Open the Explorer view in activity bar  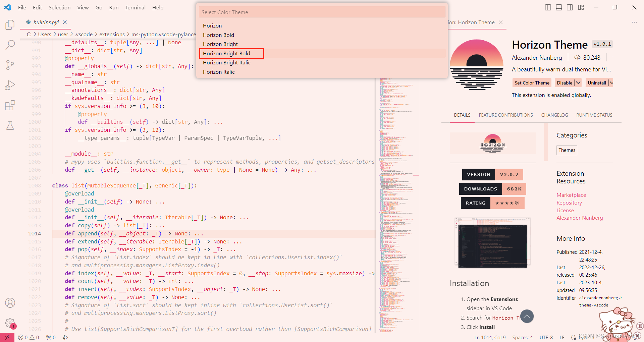click(x=10, y=25)
